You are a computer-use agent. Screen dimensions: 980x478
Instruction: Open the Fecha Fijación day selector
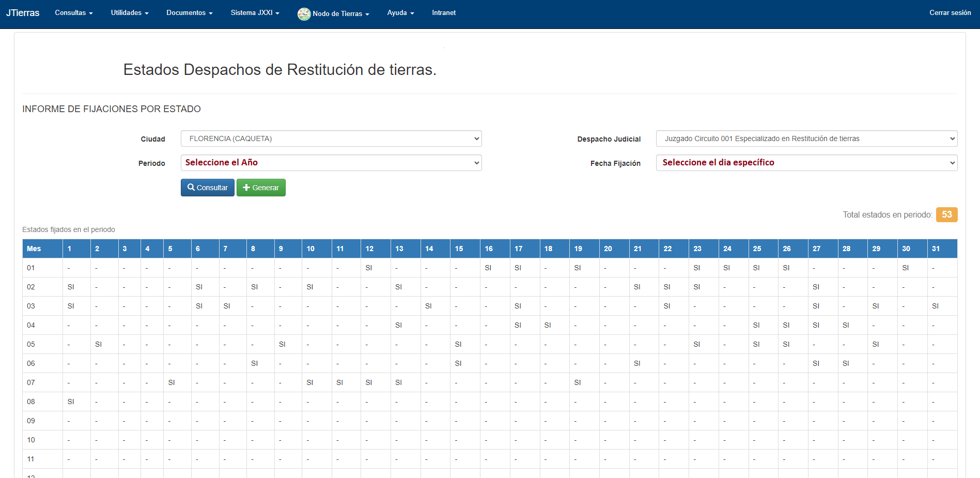[x=806, y=163]
